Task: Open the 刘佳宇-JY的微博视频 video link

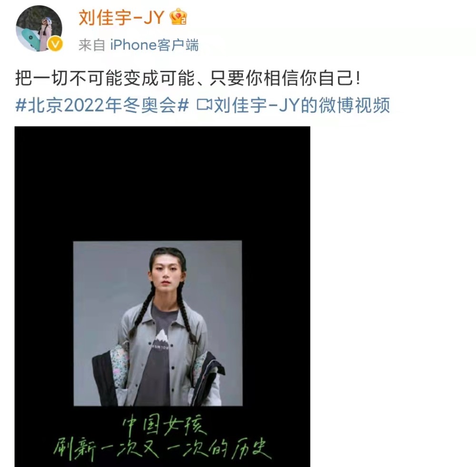Action: click(302, 105)
